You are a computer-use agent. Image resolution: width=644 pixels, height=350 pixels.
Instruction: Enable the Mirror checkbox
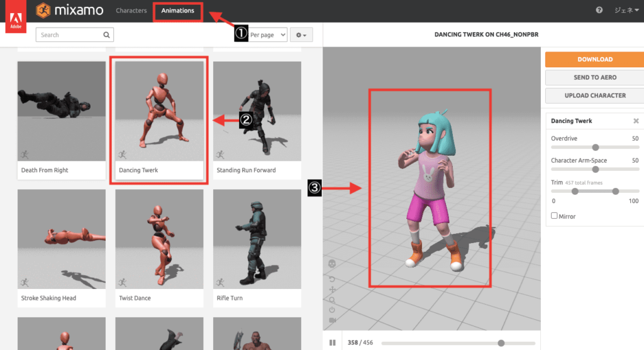coord(554,216)
